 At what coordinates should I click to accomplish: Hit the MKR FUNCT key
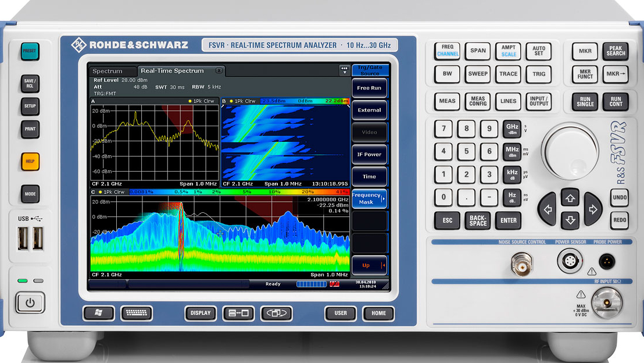point(585,74)
